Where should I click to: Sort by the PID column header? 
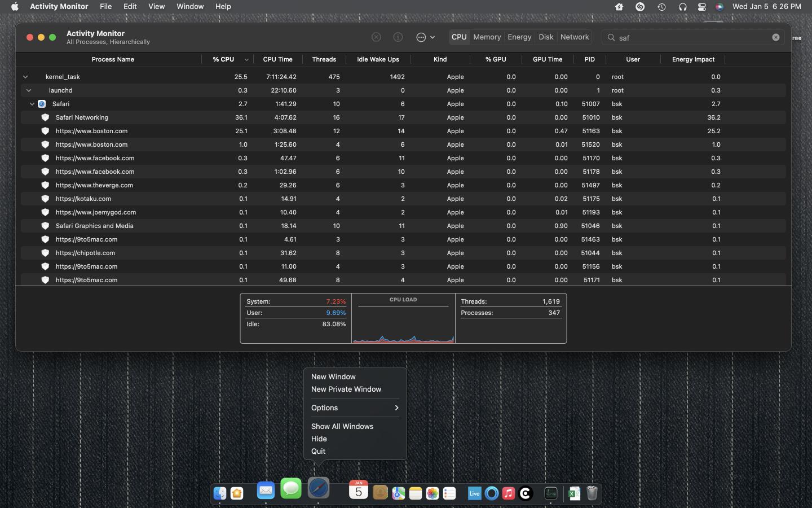click(589, 59)
